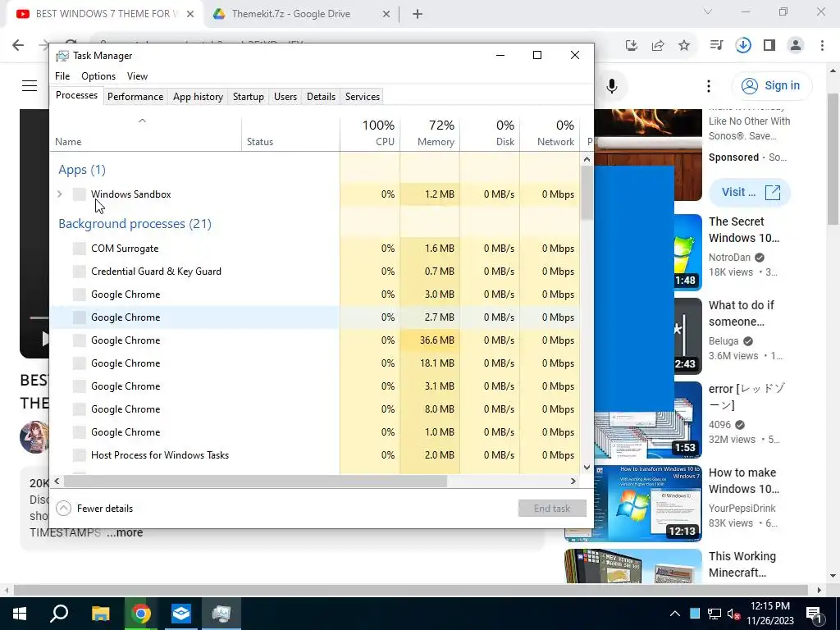Sort by the Status column header
The height and width of the screenshot is (630, 840).
pyautogui.click(x=291, y=134)
